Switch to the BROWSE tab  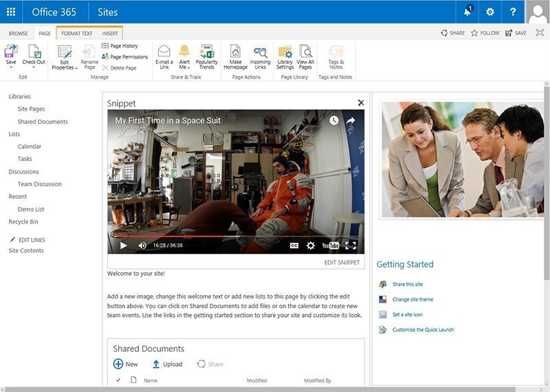click(19, 33)
